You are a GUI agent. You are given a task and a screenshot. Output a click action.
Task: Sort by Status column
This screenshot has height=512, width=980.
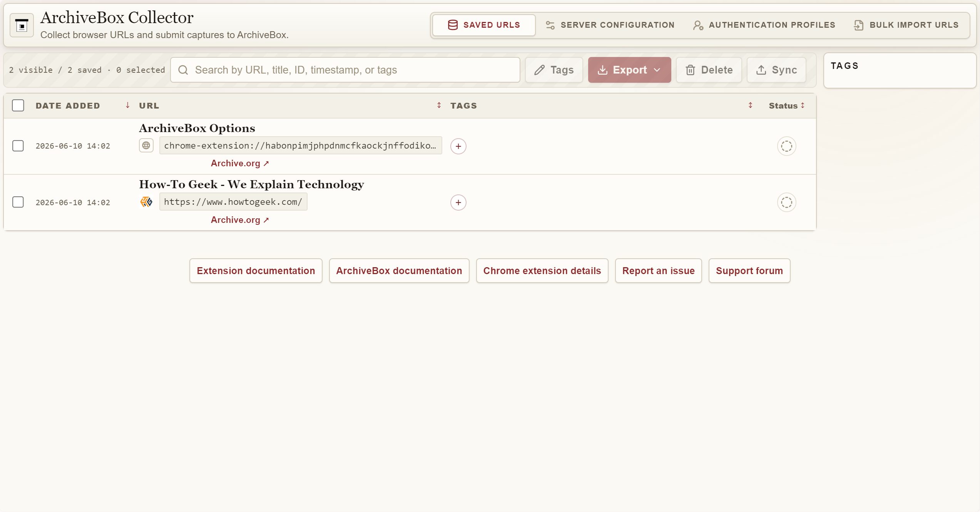click(x=787, y=105)
